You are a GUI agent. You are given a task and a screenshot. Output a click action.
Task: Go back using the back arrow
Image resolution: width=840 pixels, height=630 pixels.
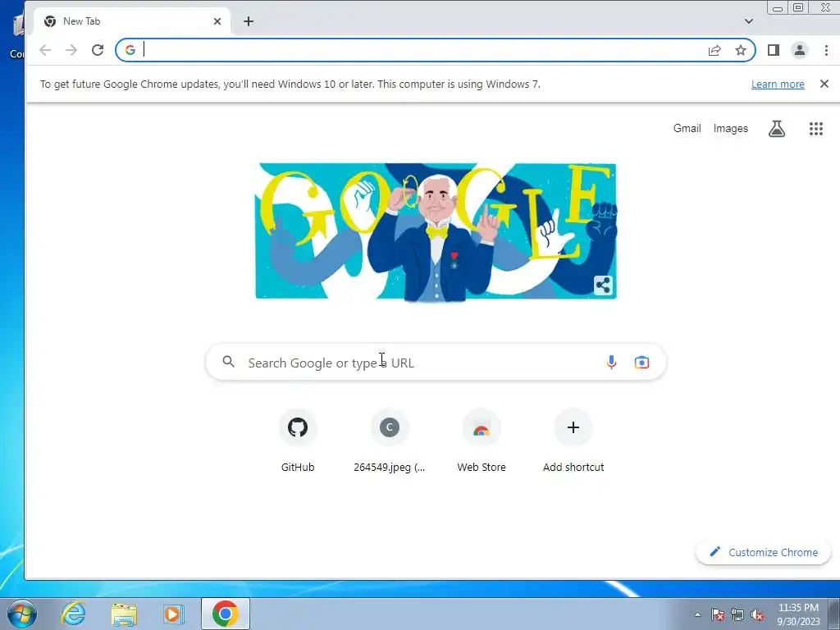pos(45,50)
